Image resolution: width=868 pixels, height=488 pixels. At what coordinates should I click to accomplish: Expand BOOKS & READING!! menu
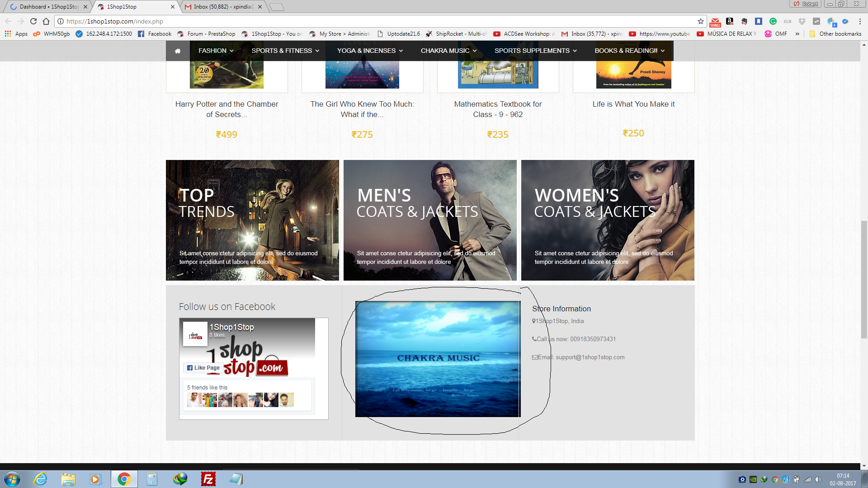click(629, 51)
